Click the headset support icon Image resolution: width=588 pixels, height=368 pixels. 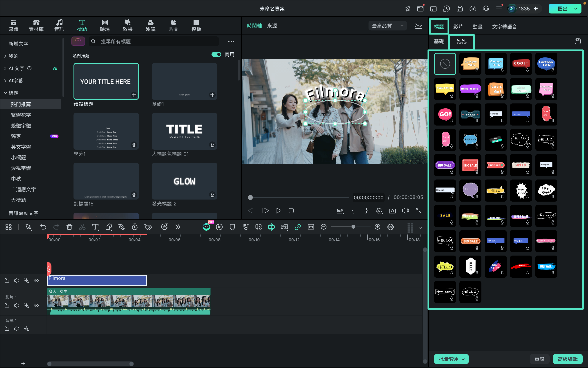pos(486,9)
